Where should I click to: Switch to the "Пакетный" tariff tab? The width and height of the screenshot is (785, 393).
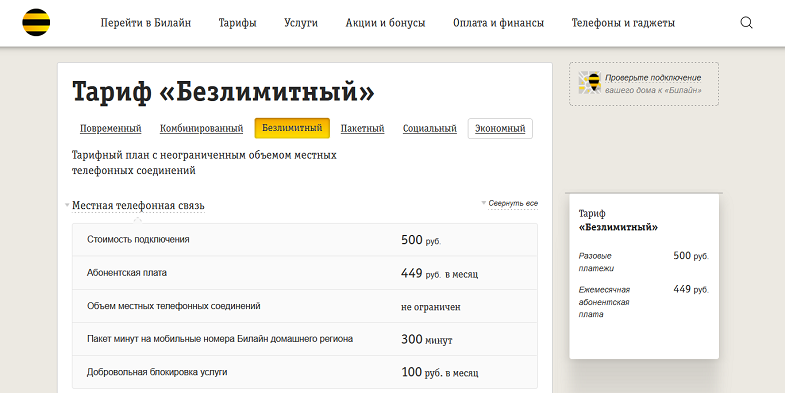point(362,129)
